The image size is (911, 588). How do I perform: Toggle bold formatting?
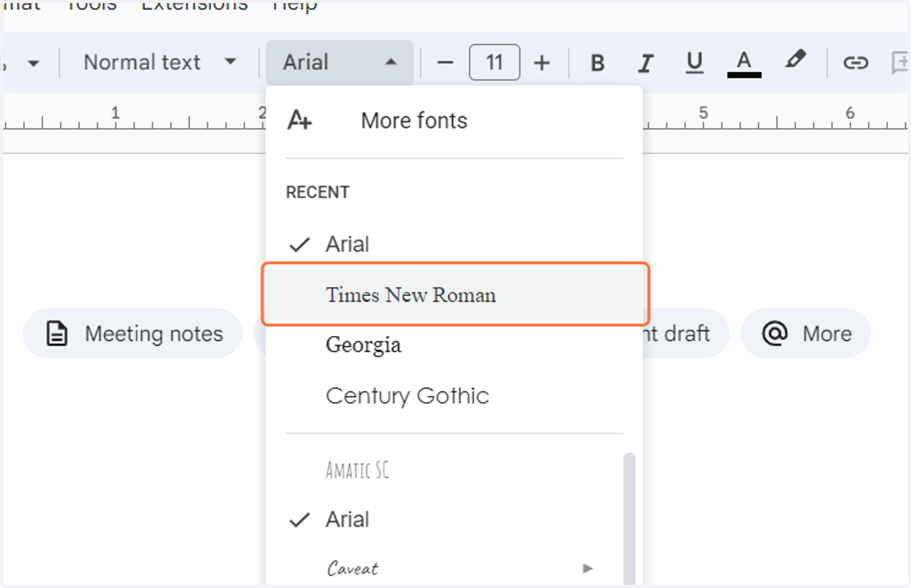click(597, 63)
